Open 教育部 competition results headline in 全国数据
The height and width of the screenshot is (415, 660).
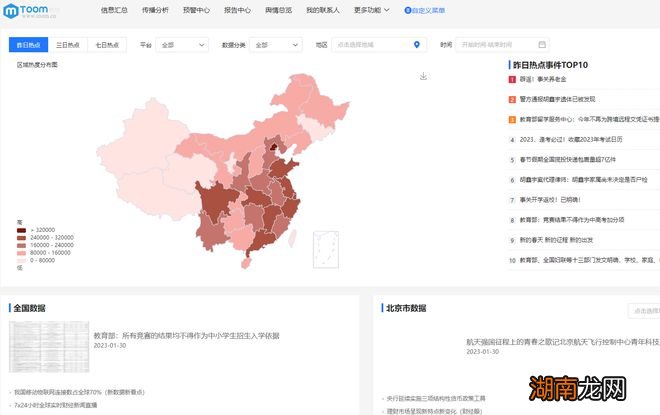click(x=186, y=336)
